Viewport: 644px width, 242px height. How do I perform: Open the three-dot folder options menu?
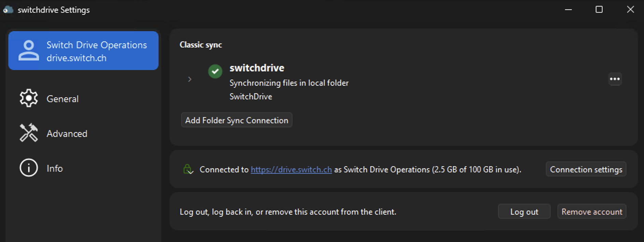(615, 79)
